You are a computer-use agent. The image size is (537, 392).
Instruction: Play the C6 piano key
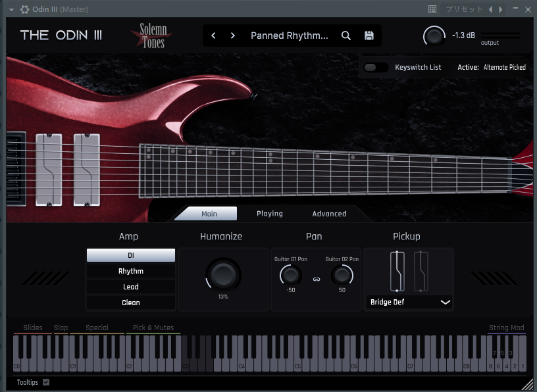(354, 366)
